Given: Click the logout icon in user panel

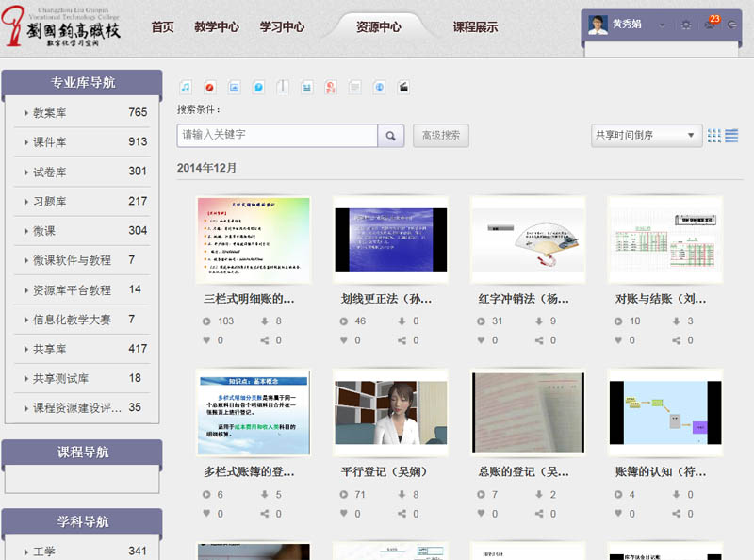Looking at the screenshot, I should [x=732, y=25].
